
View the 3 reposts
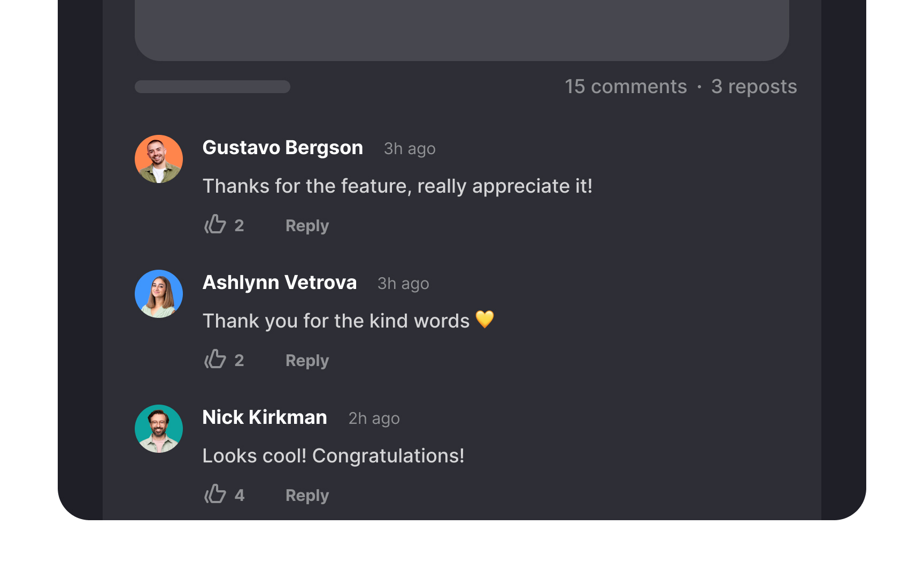coord(753,86)
